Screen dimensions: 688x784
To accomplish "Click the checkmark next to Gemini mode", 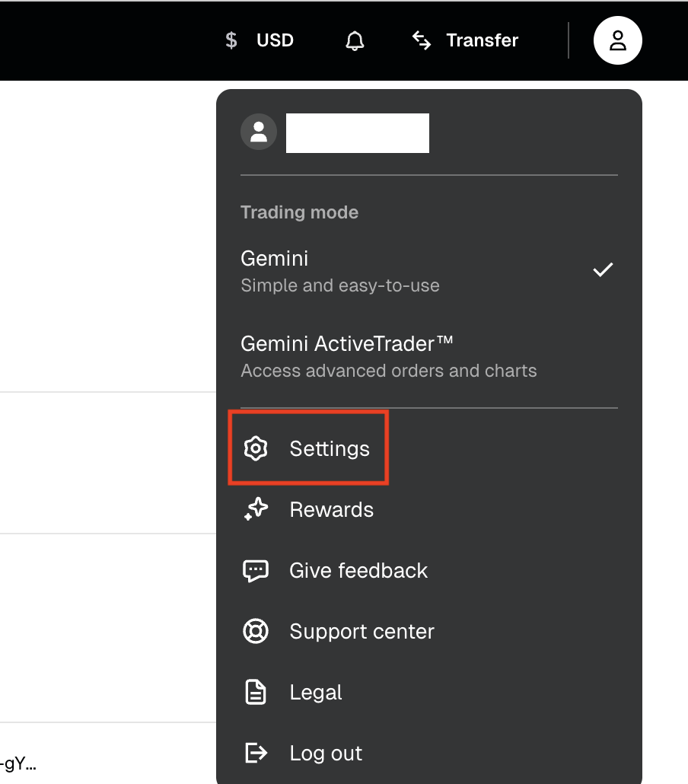I will tap(603, 269).
